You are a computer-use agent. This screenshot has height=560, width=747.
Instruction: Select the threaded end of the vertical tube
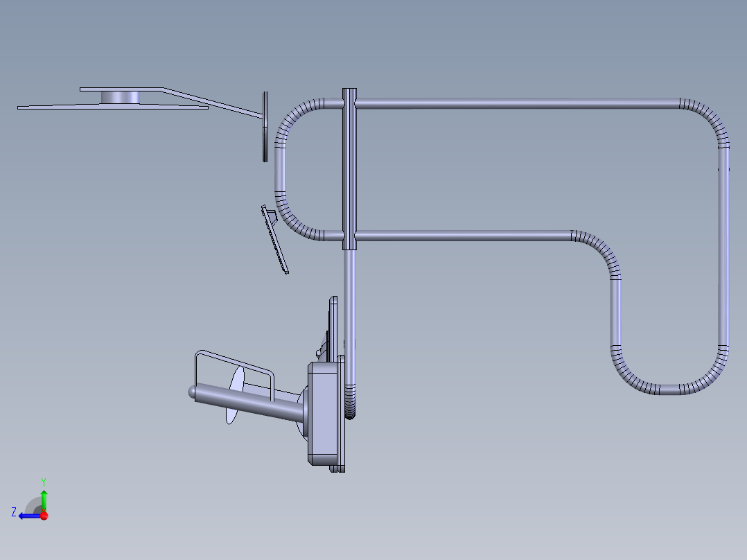click(350, 402)
